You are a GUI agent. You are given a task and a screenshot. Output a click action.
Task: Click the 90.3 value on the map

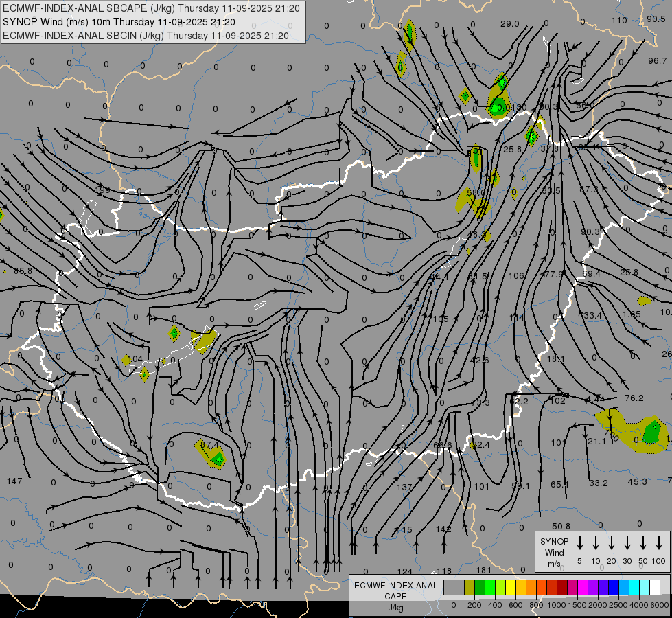pyautogui.click(x=590, y=231)
